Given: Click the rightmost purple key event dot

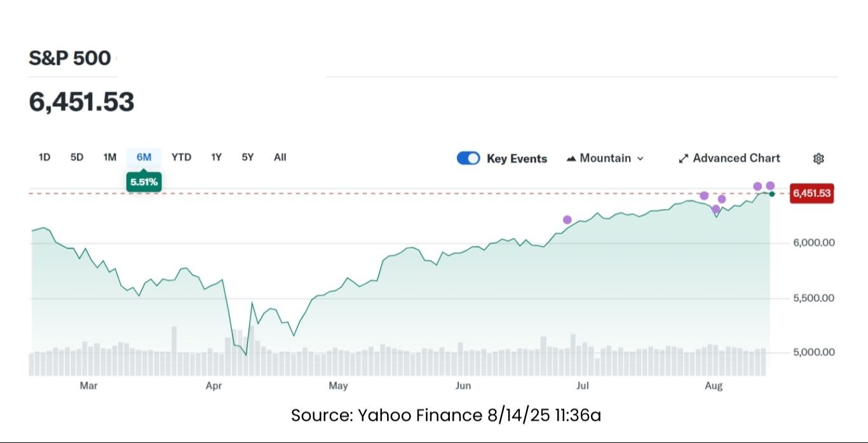Looking at the screenshot, I should point(770,186).
